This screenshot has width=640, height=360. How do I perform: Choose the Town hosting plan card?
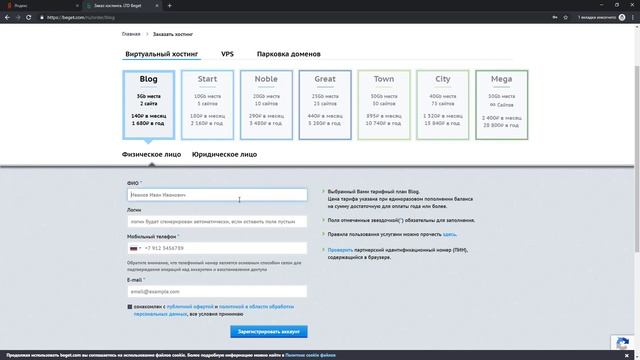384,105
